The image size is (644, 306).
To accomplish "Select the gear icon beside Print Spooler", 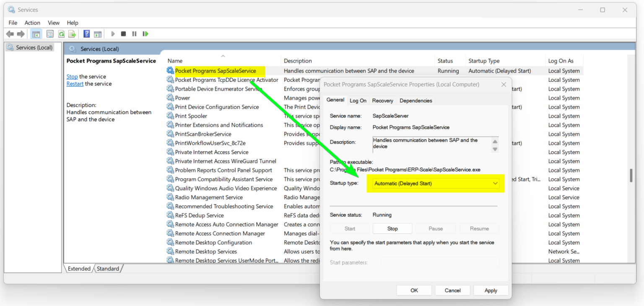I will coord(170,116).
